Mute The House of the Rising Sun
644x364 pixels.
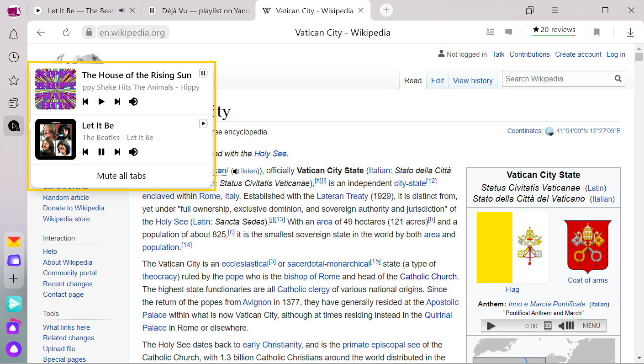133,102
